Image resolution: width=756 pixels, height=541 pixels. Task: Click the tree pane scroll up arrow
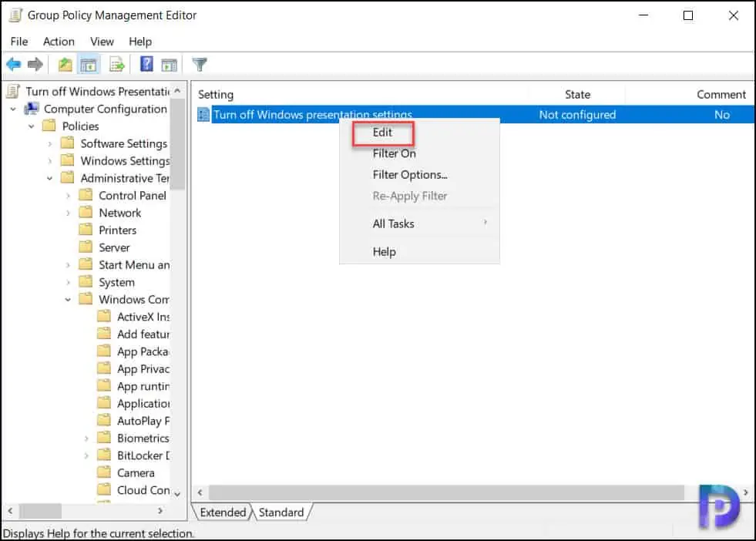tap(177, 91)
